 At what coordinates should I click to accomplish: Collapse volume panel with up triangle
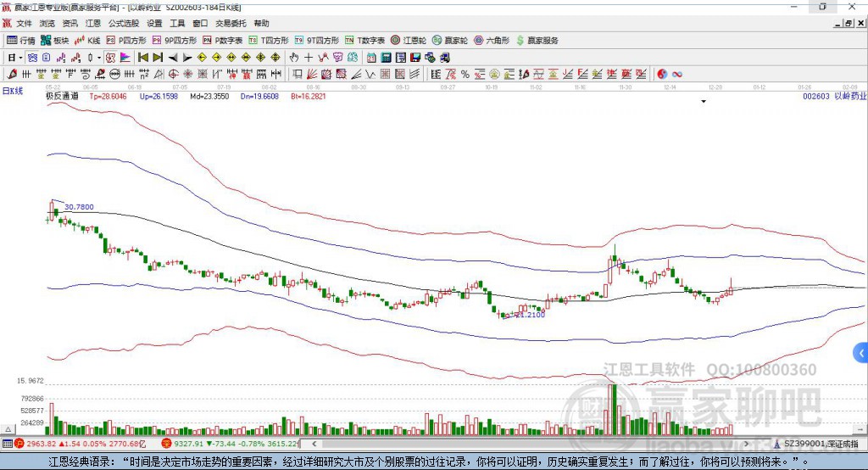[8, 429]
